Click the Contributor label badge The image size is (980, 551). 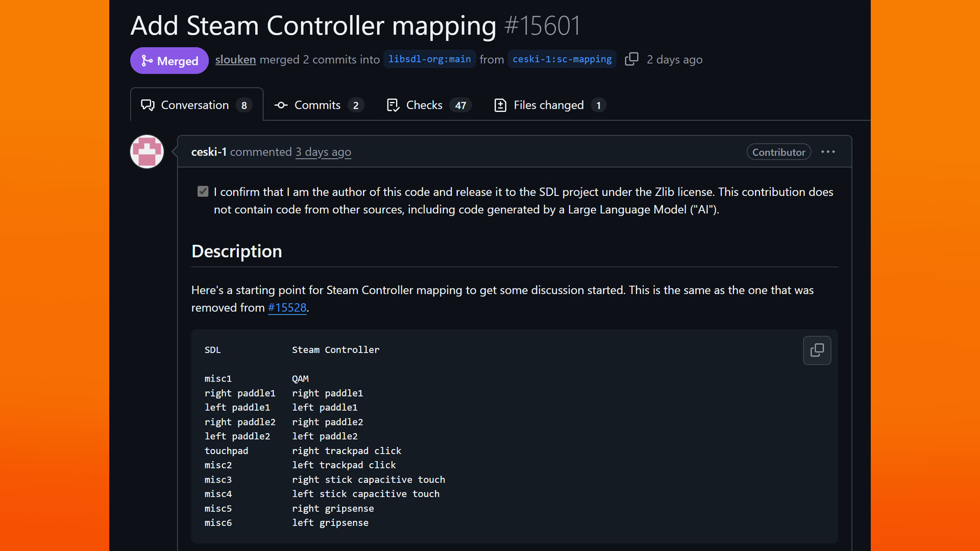[778, 152]
